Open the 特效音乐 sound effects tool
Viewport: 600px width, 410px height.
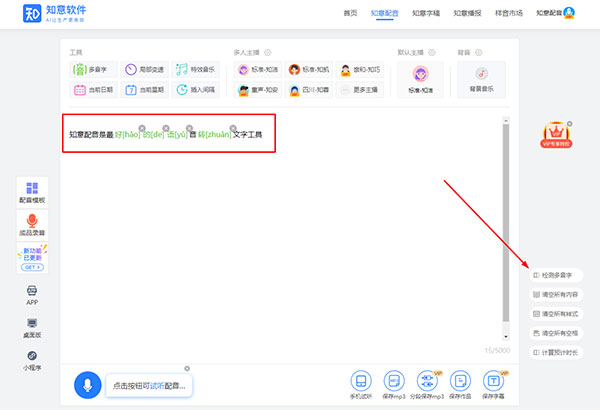196,69
